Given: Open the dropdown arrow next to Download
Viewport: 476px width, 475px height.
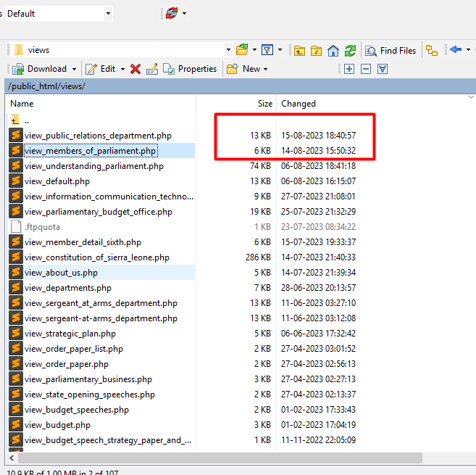Looking at the screenshot, I should pyautogui.click(x=74, y=69).
